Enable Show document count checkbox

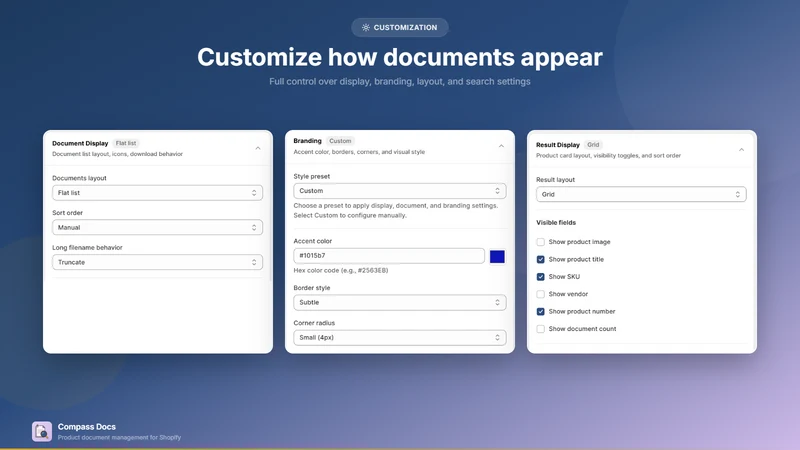coord(540,329)
